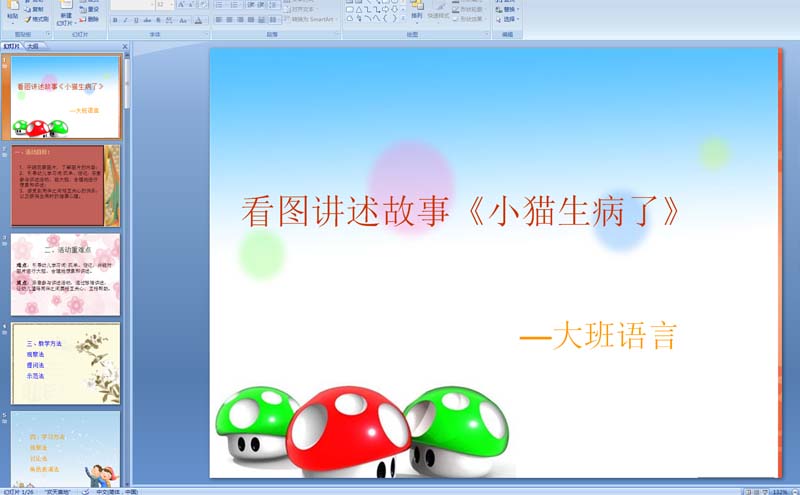
Task: Justify the text
Action: pyautogui.click(x=251, y=19)
